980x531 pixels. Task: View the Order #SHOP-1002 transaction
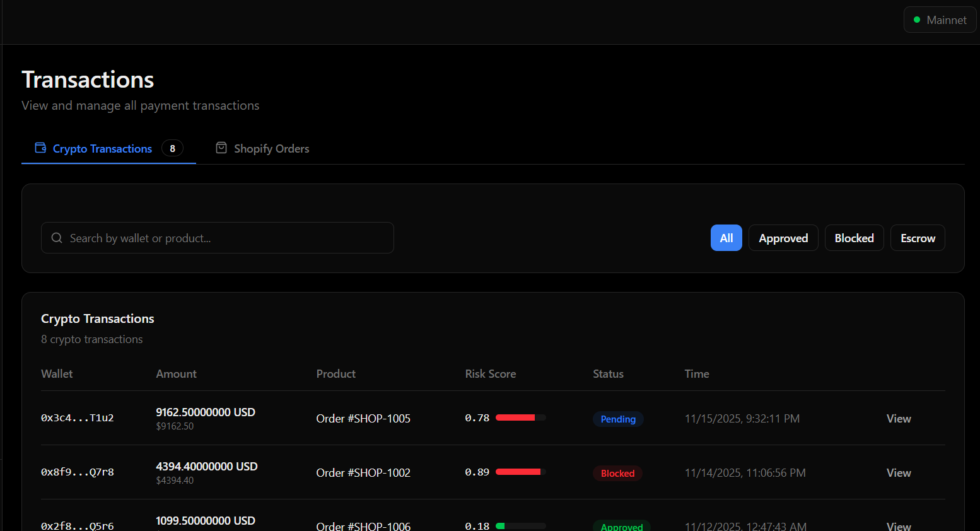(x=899, y=472)
